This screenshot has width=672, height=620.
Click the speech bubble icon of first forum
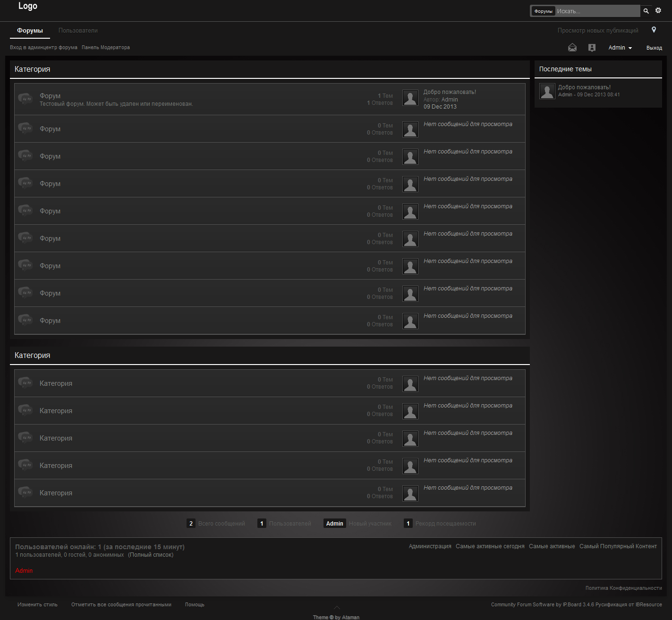(25, 99)
